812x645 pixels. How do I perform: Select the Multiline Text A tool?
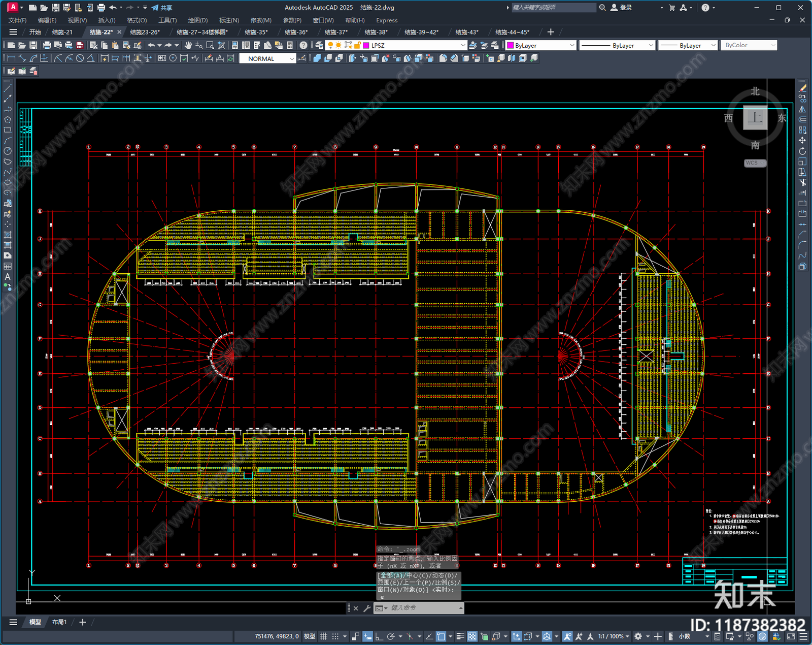8,277
